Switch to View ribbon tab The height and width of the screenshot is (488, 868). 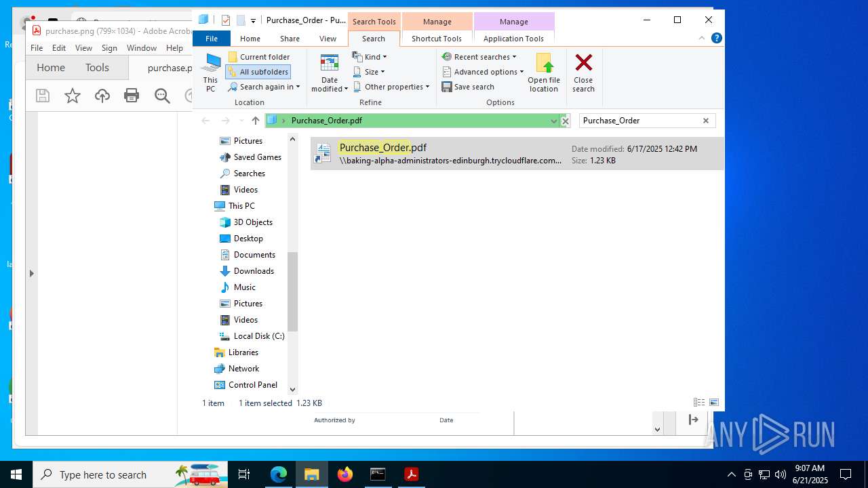coord(328,39)
